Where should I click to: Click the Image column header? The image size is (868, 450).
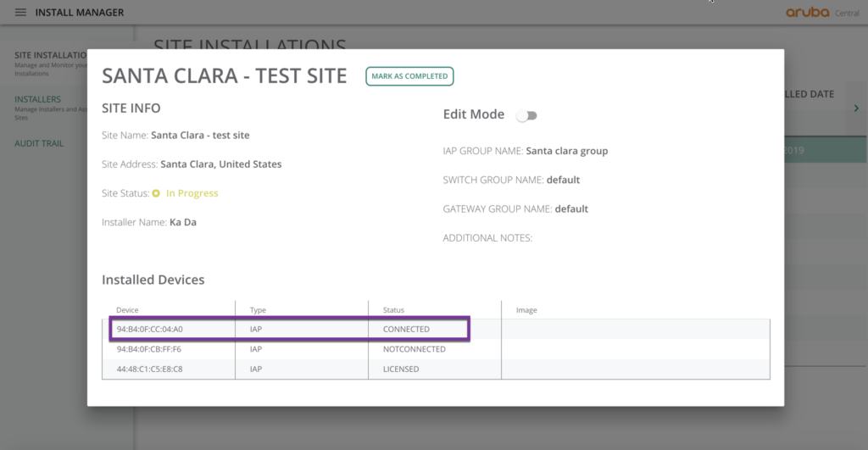[x=526, y=310]
